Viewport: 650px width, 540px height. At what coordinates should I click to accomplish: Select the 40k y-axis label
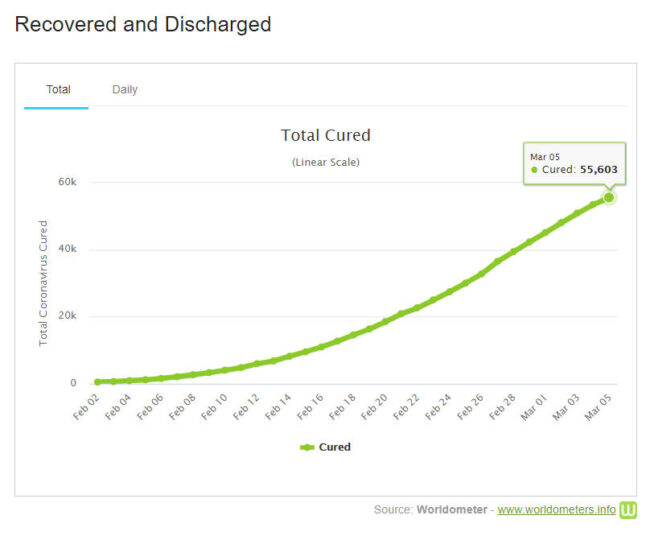(66, 250)
